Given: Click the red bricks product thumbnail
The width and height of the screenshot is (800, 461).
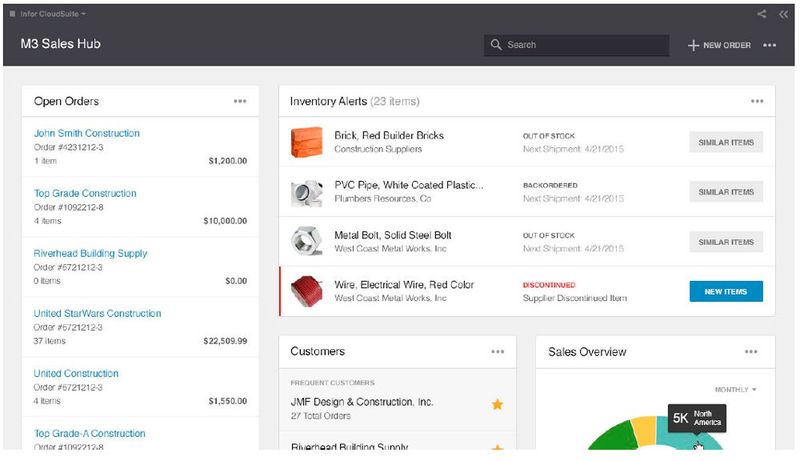Looking at the screenshot, I should tap(307, 142).
